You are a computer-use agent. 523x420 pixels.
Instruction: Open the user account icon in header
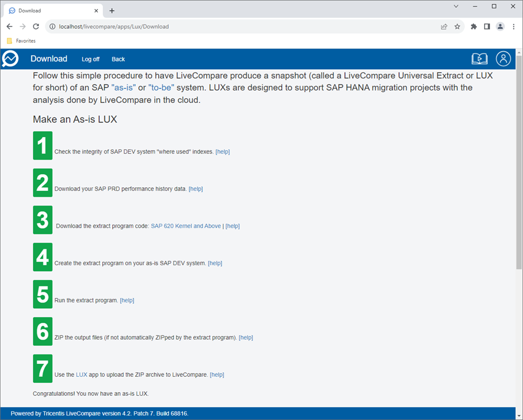[x=503, y=58]
